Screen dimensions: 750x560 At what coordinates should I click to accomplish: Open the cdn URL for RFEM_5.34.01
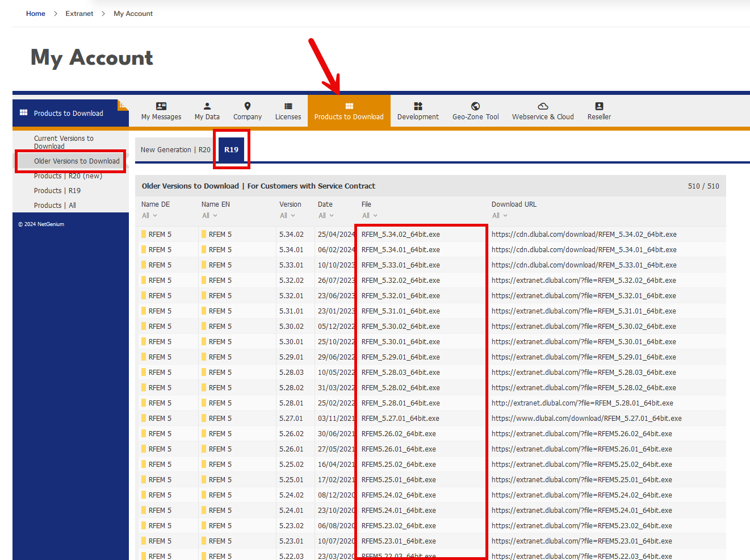[x=584, y=250]
